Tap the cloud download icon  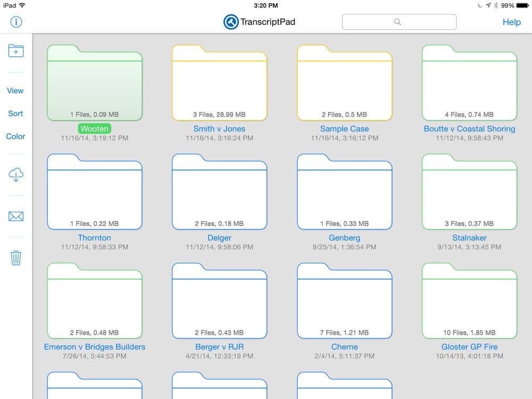pyautogui.click(x=16, y=174)
